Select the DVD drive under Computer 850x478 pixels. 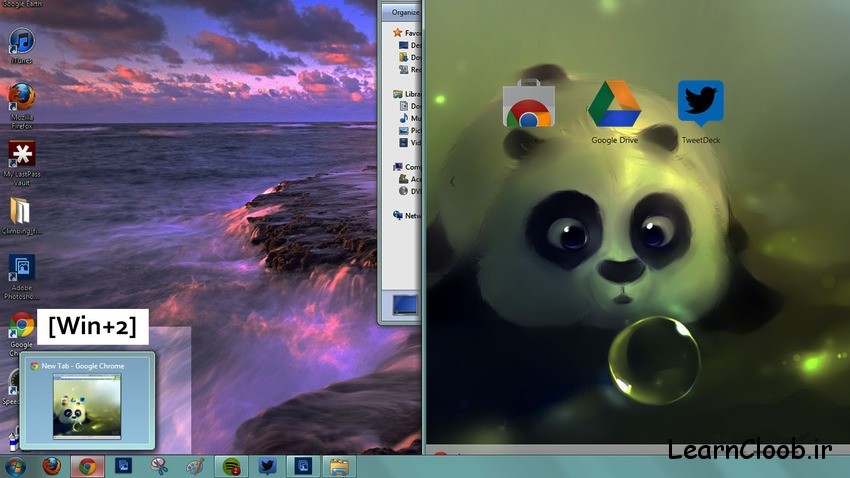[410, 191]
